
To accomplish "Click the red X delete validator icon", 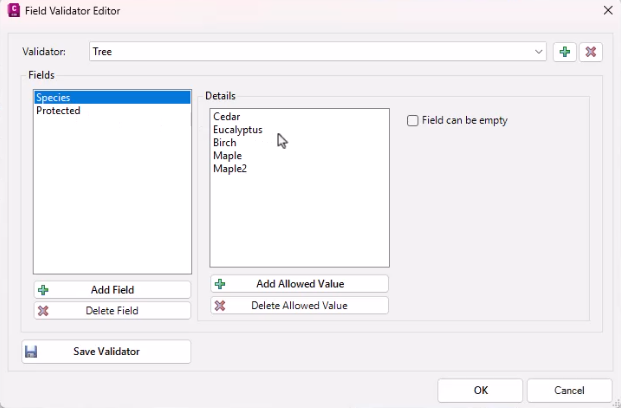I will [x=591, y=52].
